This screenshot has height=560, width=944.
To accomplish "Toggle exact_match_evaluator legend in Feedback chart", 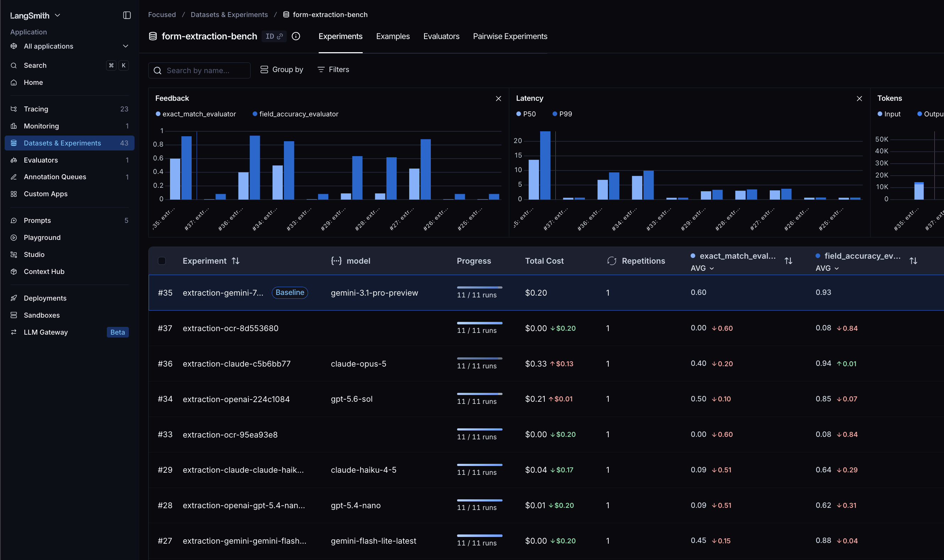I will (196, 114).
